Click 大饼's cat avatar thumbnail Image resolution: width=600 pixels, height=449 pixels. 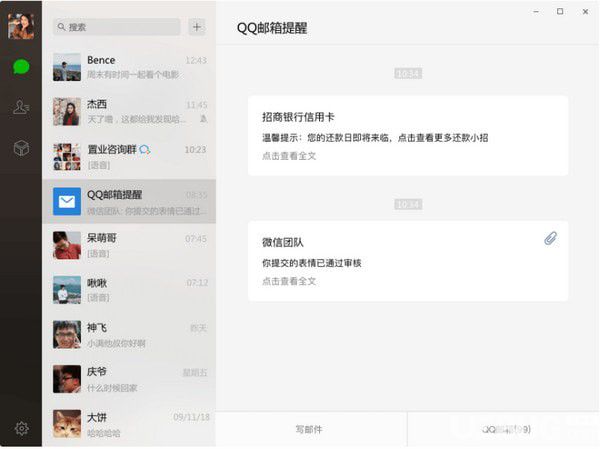[67, 424]
